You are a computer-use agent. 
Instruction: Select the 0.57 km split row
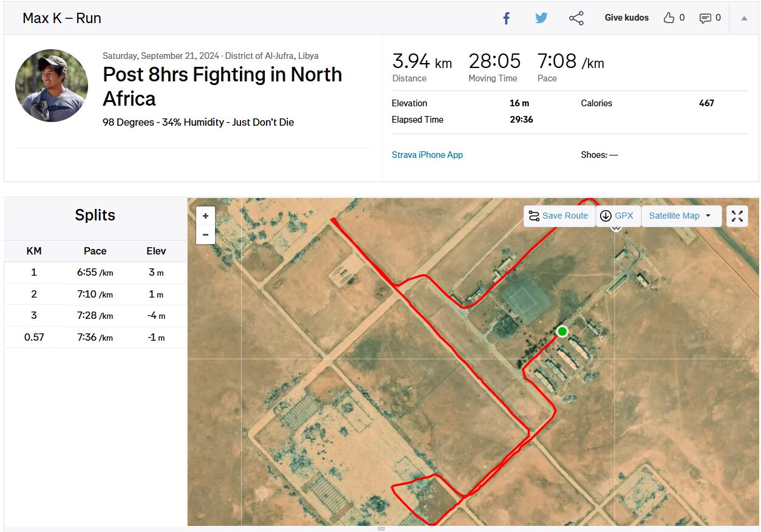[x=95, y=337]
